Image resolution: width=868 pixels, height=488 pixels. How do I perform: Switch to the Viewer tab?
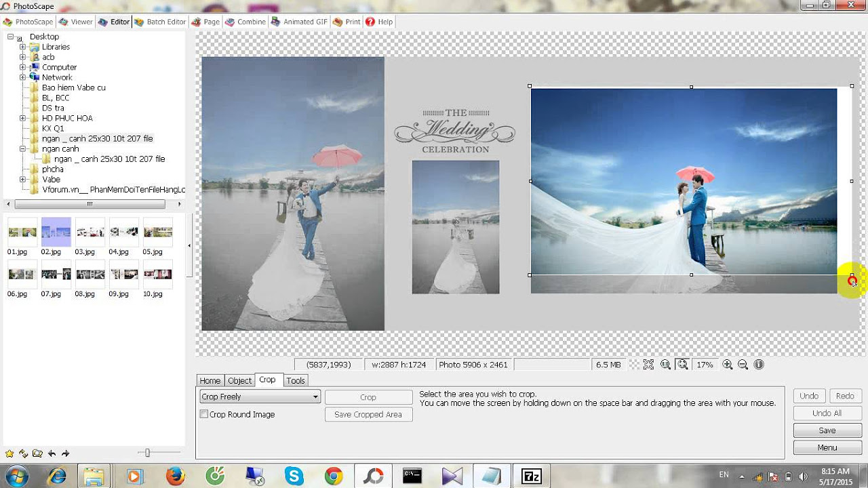76,22
